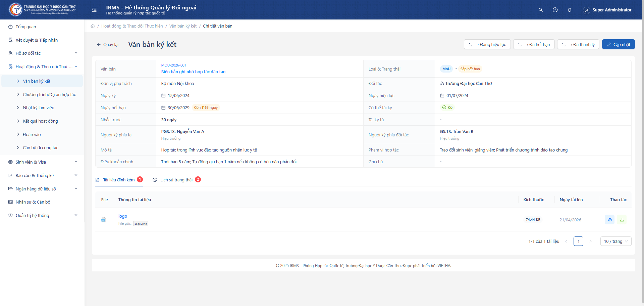Go back using Quay lại link
The image size is (644, 306).
coord(107,44)
